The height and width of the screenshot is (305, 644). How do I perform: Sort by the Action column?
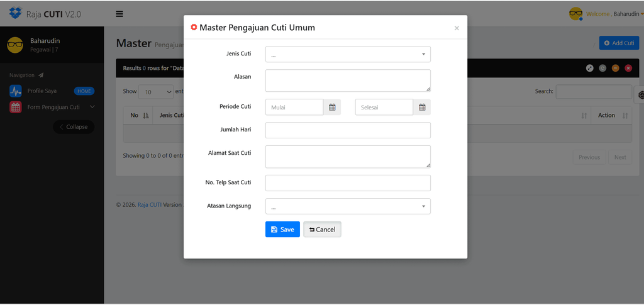coord(611,115)
